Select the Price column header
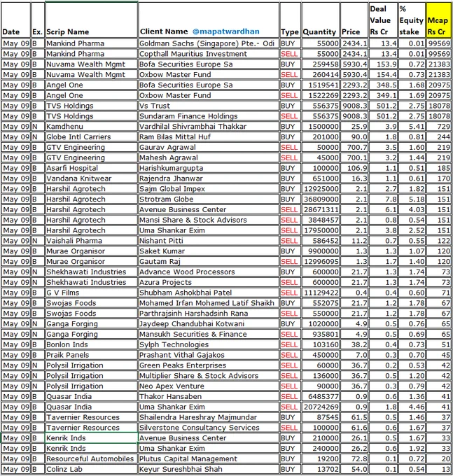 click(x=354, y=20)
